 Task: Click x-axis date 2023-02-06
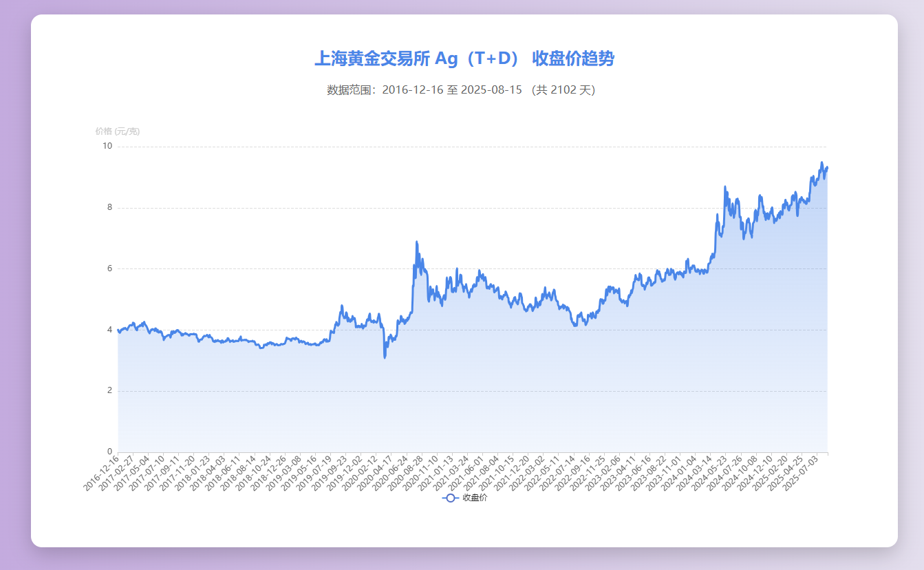pyautogui.click(x=601, y=473)
